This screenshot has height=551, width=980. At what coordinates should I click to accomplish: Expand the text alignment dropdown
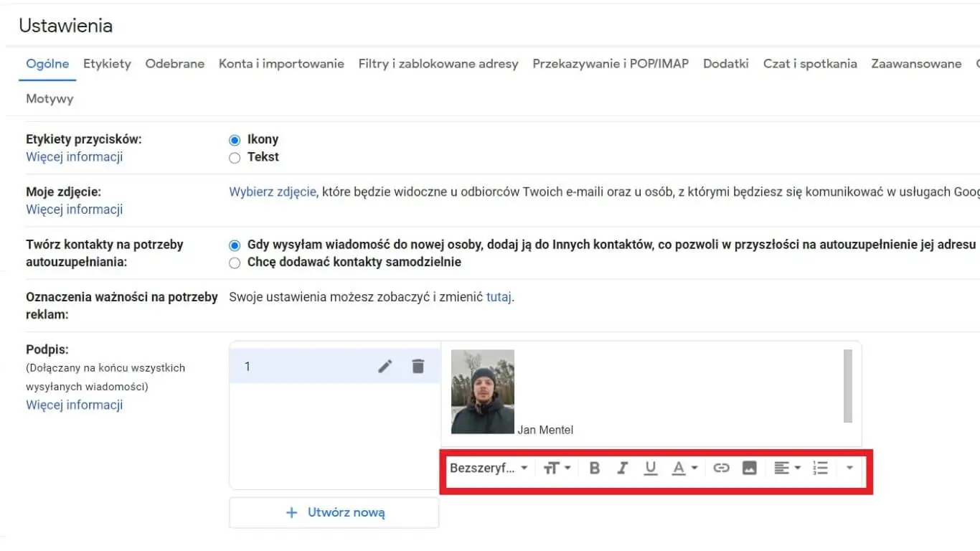tap(787, 468)
